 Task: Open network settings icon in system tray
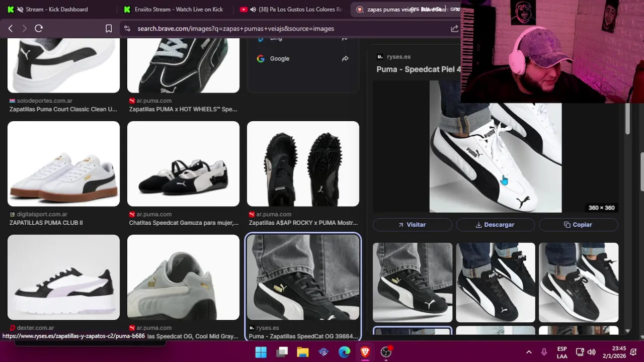(x=580, y=352)
